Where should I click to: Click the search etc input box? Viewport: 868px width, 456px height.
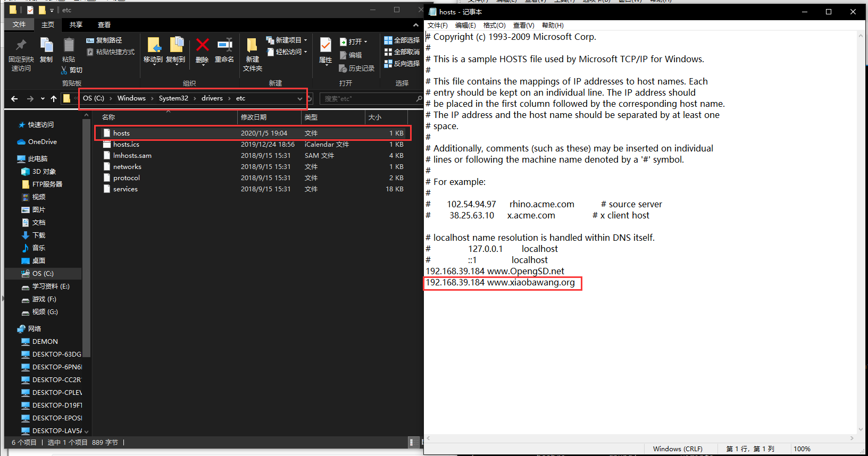(367, 99)
